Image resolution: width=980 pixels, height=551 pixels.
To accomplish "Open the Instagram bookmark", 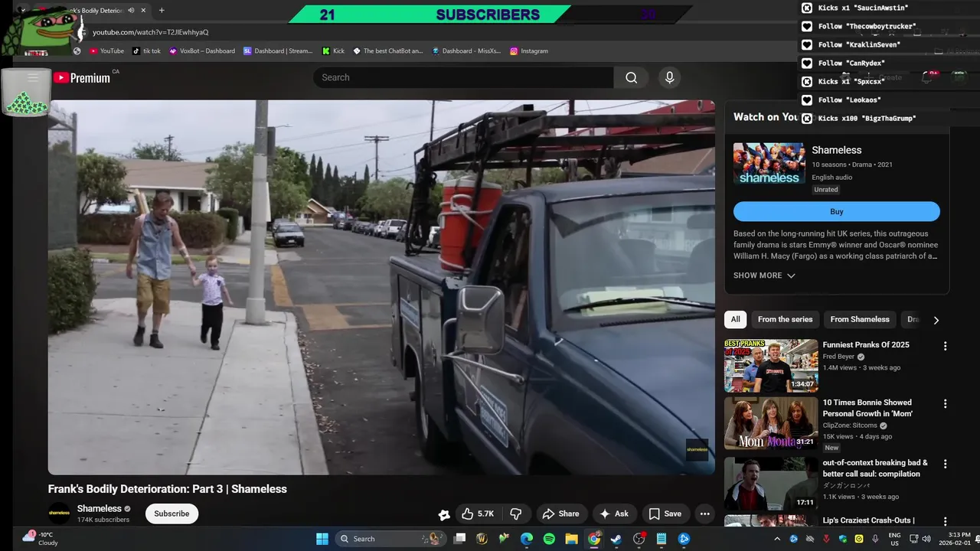I will coord(529,51).
